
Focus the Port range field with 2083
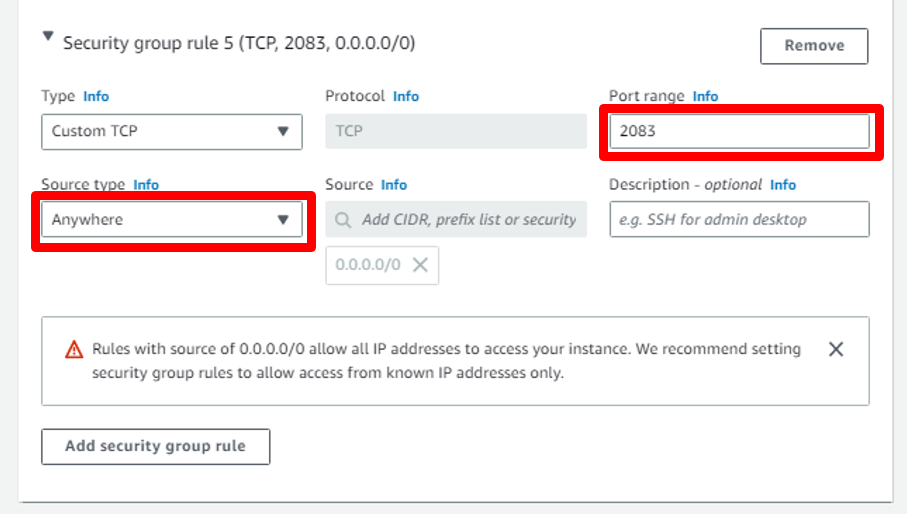739,131
